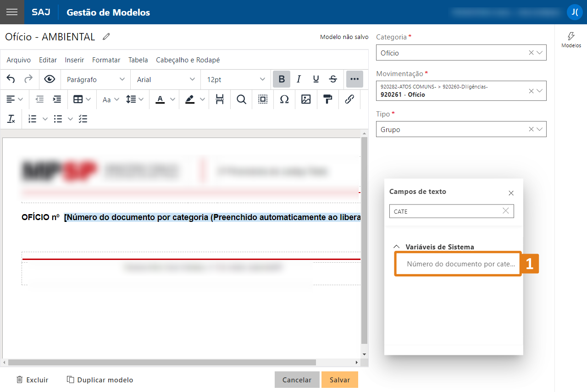This screenshot has height=392, width=587.
Task: Insert a special character via the Omega icon
Action: [x=284, y=99]
